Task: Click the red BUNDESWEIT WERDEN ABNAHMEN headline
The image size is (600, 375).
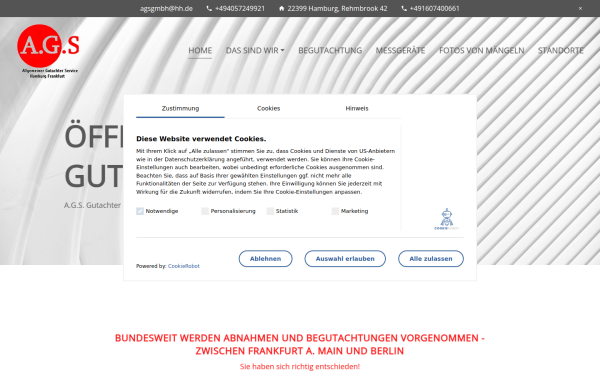Action: point(300,344)
